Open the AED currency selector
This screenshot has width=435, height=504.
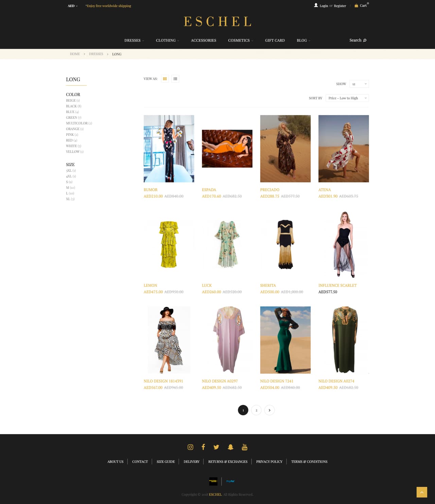tap(73, 6)
